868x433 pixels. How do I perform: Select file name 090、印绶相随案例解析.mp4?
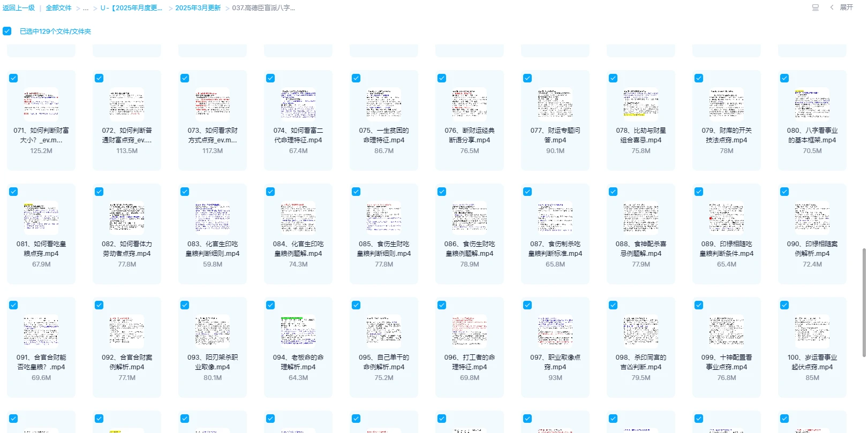(x=812, y=249)
